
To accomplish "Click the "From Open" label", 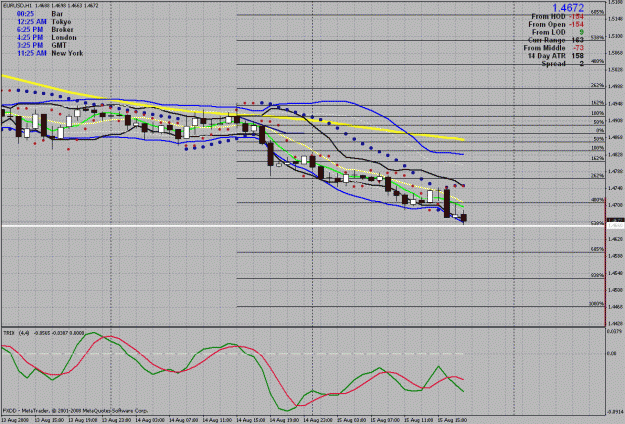I will [547, 24].
